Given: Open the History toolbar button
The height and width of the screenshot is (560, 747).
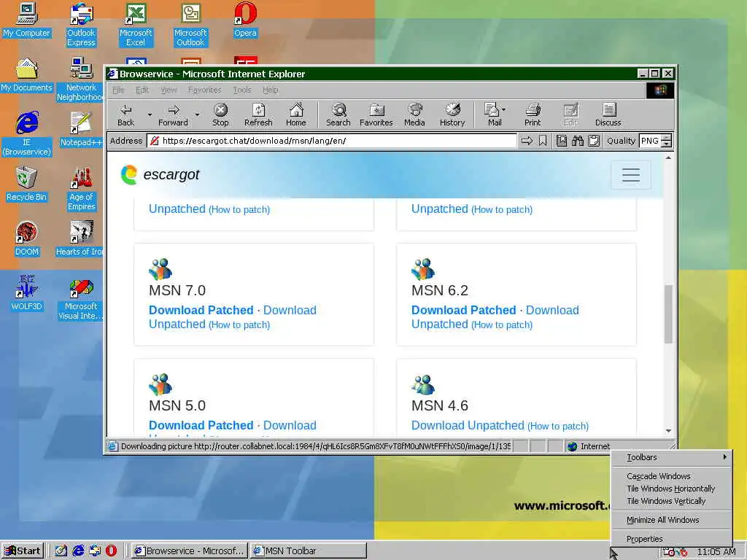Looking at the screenshot, I should click(452, 114).
